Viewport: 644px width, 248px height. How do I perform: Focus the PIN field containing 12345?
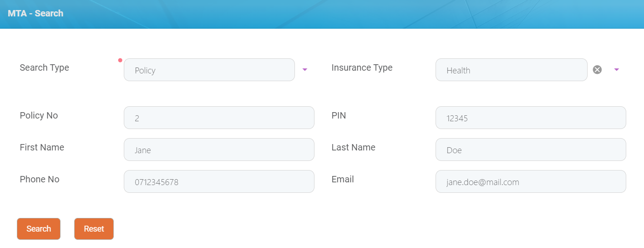click(531, 118)
